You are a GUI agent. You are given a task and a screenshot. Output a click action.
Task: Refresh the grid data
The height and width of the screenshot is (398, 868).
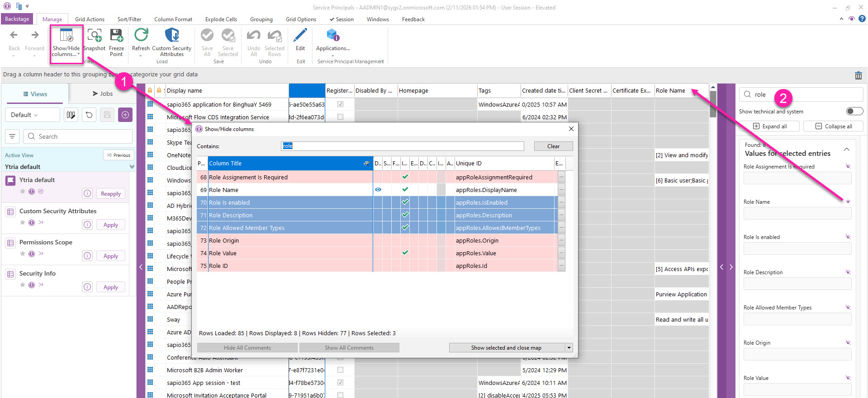141,36
